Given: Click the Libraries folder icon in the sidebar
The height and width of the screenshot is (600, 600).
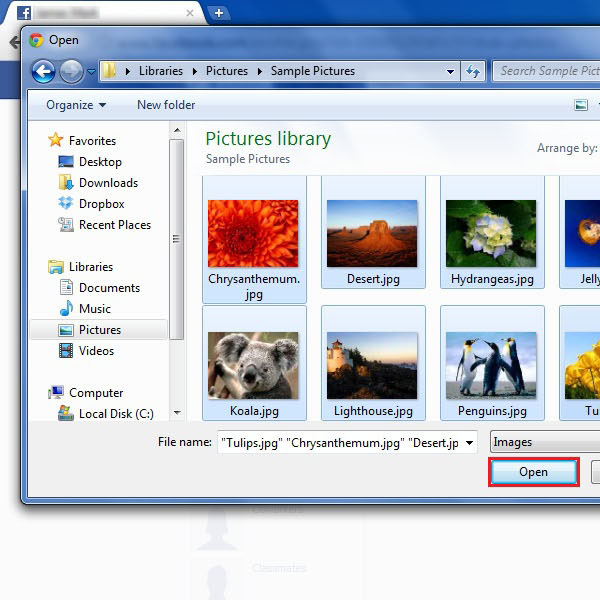Looking at the screenshot, I should [56, 267].
